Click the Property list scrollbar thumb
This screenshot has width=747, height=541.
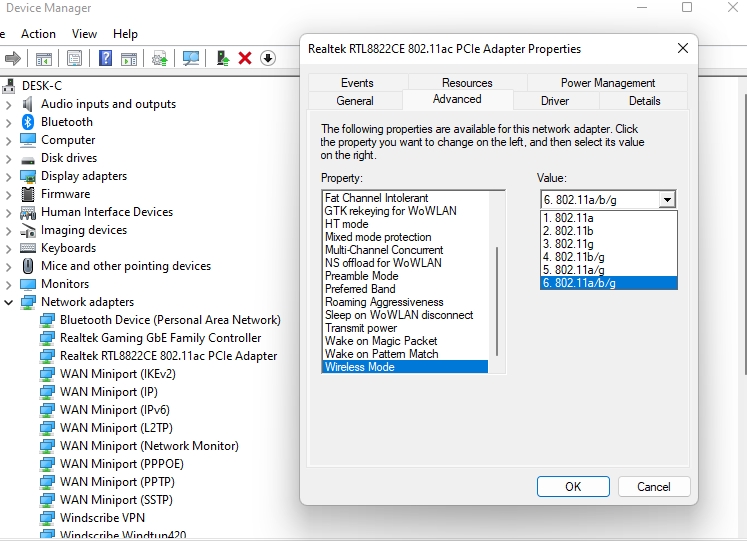coord(497,301)
